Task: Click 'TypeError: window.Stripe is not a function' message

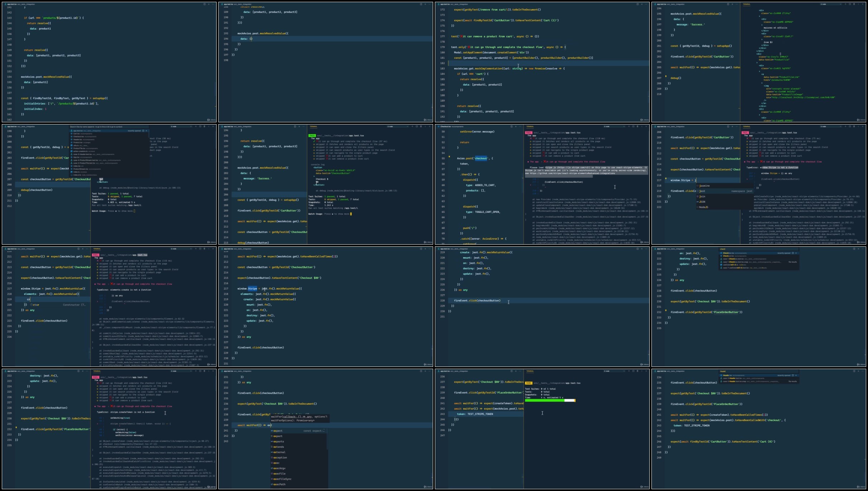Action: click(x=772, y=167)
